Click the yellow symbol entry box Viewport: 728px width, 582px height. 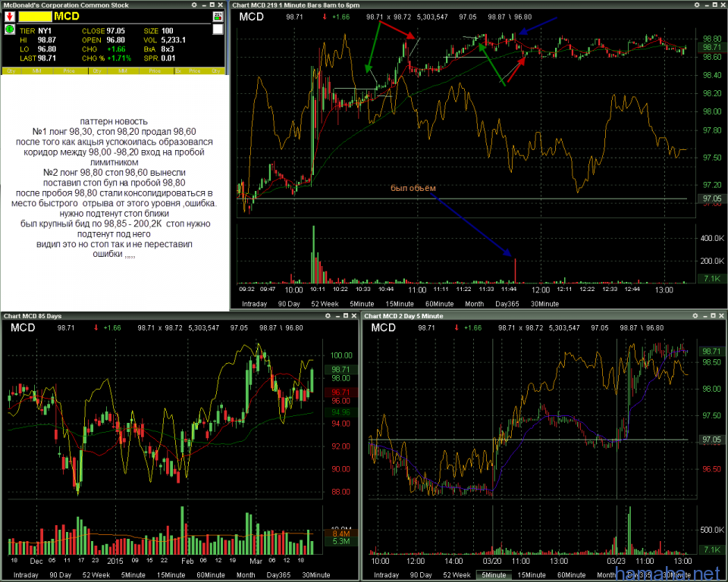click(35, 17)
